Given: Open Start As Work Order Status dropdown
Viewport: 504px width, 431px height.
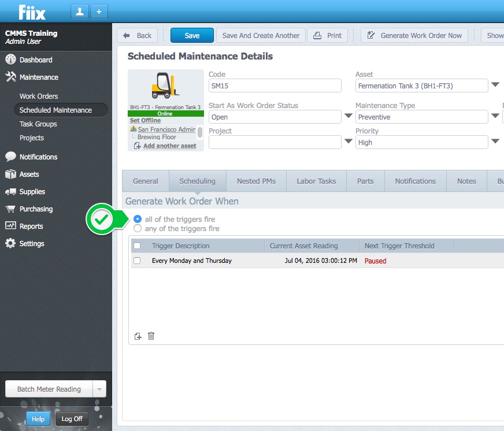Looking at the screenshot, I should tap(349, 116).
